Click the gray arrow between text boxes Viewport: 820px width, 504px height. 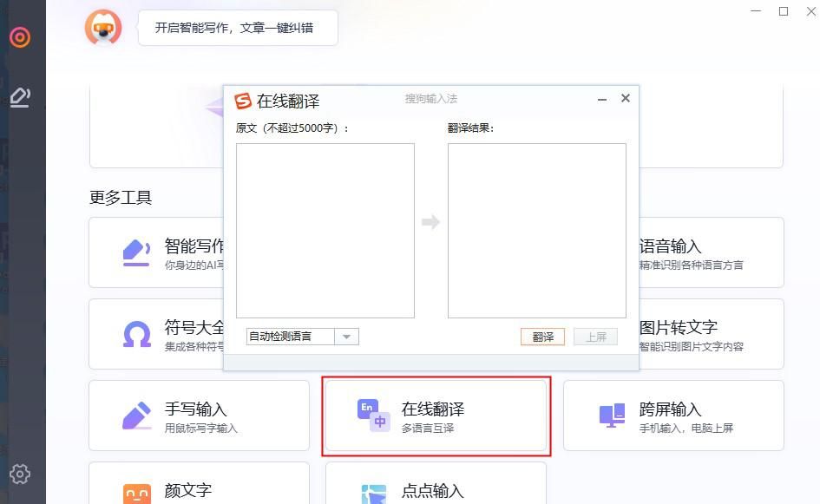430,222
